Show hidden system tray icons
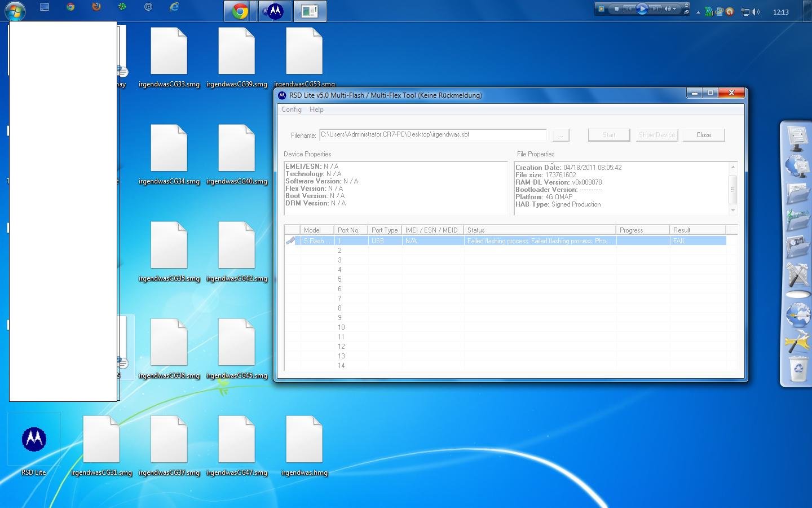 click(x=698, y=12)
